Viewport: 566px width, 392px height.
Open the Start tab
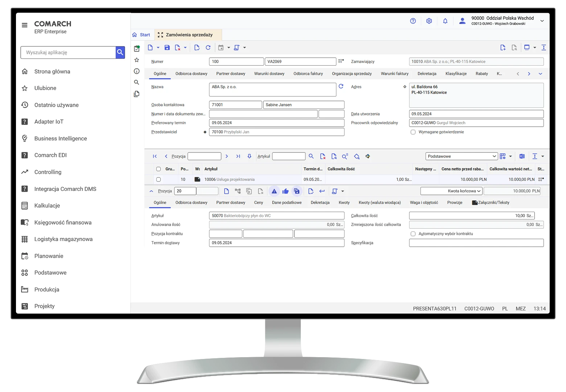(141, 35)
